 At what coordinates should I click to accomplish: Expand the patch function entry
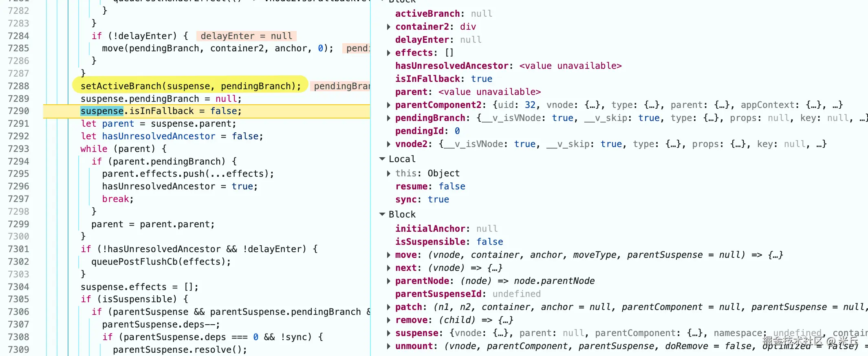[x=388, y=307]
